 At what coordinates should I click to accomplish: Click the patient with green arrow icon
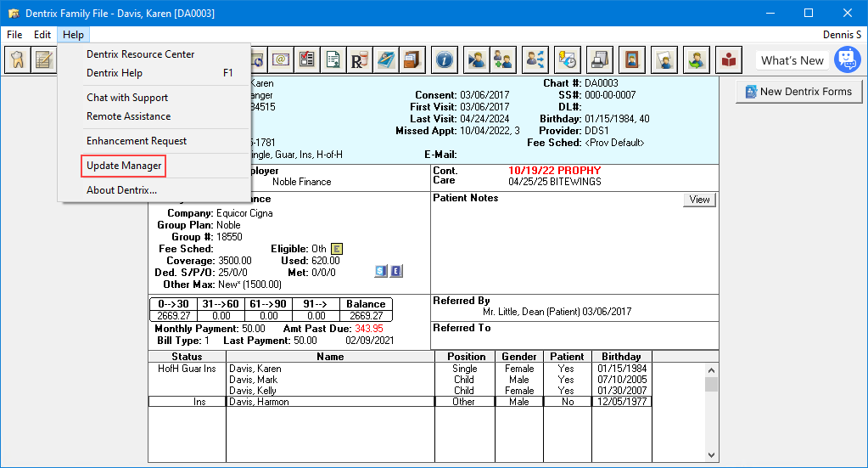697,59
